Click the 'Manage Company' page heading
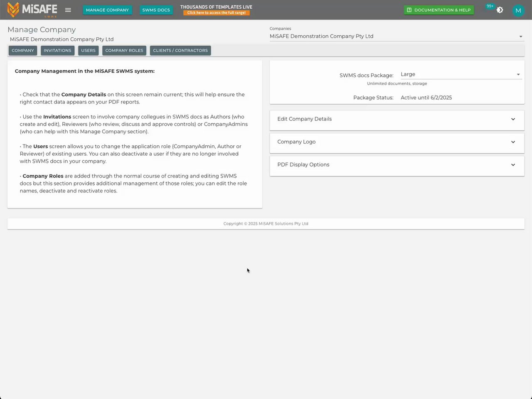This screenshot has width=532, height=399. click(42, 29)
